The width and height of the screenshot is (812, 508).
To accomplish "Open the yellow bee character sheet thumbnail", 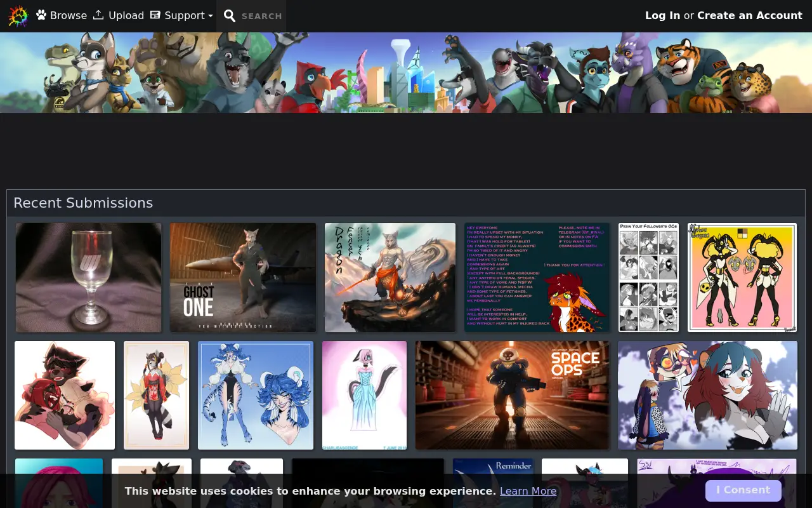I will [x=742, y=277].
